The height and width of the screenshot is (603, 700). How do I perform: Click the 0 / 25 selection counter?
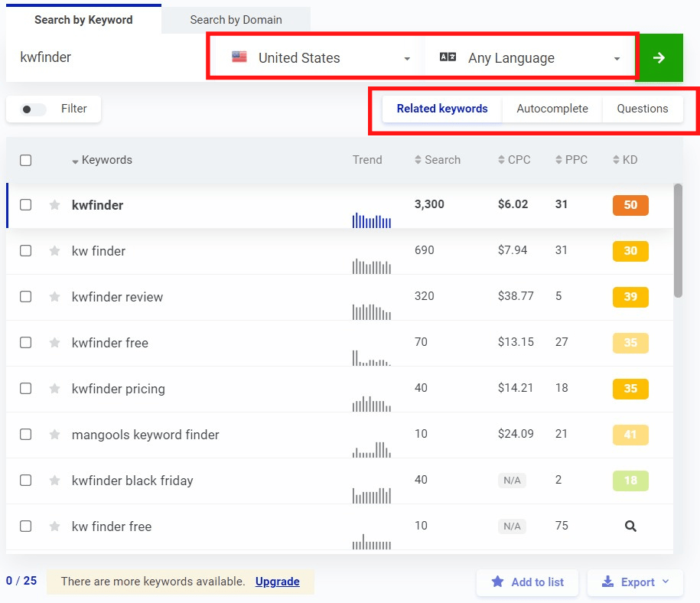[x=21, y=581]
